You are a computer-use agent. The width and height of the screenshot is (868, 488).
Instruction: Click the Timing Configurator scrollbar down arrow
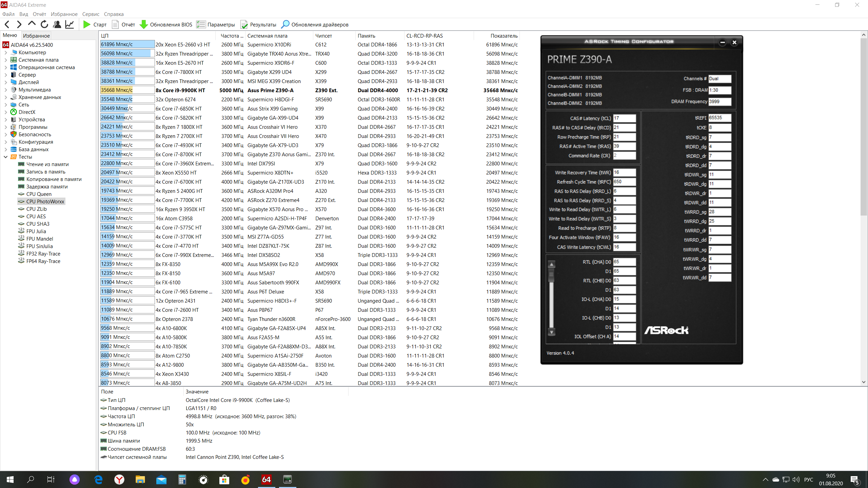pos(552,332)
